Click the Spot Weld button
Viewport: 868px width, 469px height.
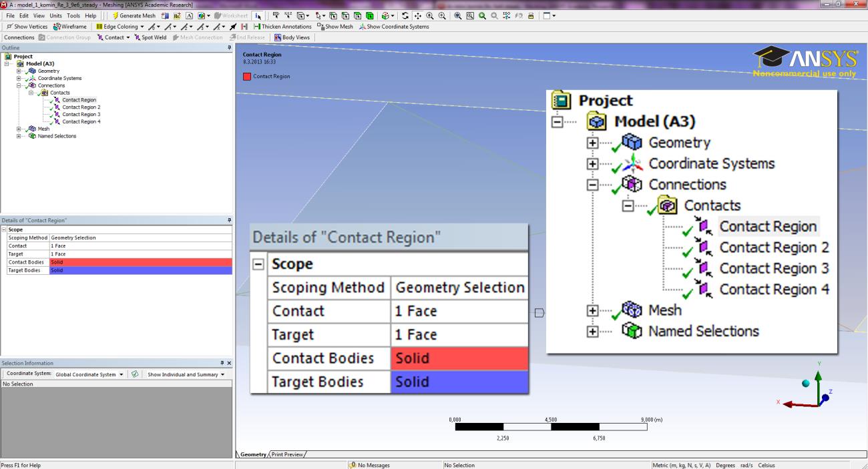coord(151,37)
